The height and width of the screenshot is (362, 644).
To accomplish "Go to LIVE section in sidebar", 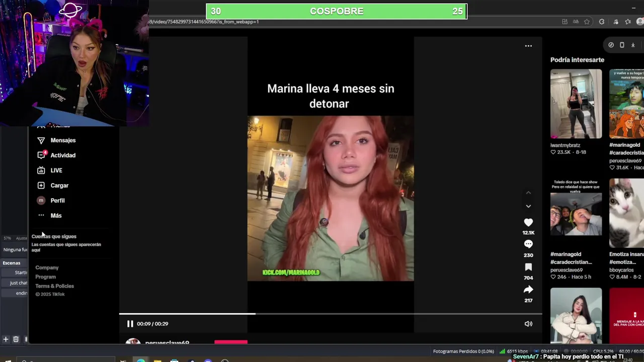I will [56, 170].
